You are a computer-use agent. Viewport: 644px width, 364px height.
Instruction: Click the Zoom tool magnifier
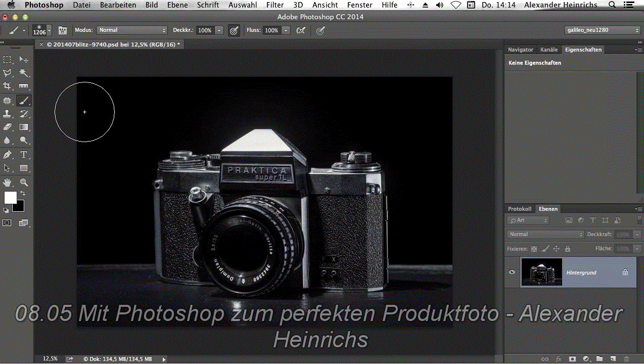23,182
